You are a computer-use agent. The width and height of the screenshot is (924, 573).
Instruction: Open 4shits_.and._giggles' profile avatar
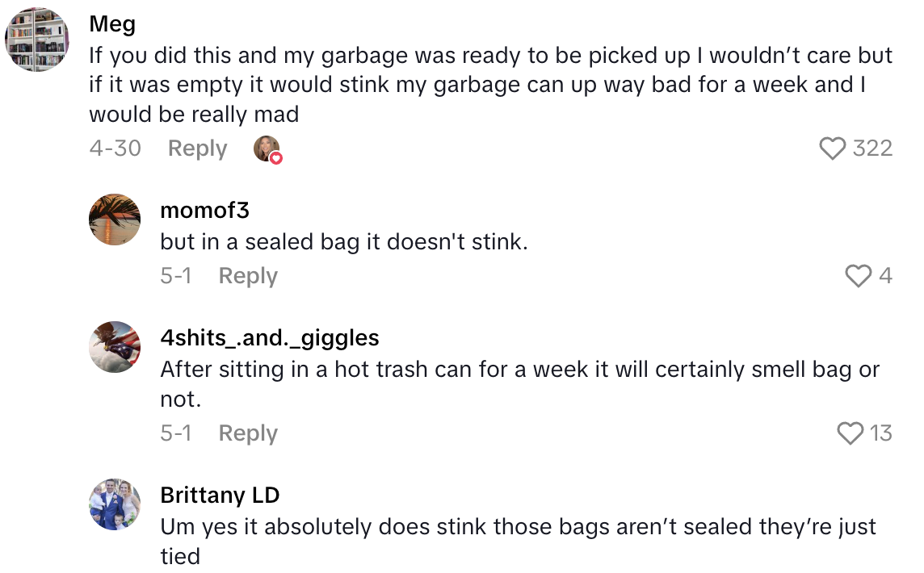pyautogui.click(x=115, y=347)
